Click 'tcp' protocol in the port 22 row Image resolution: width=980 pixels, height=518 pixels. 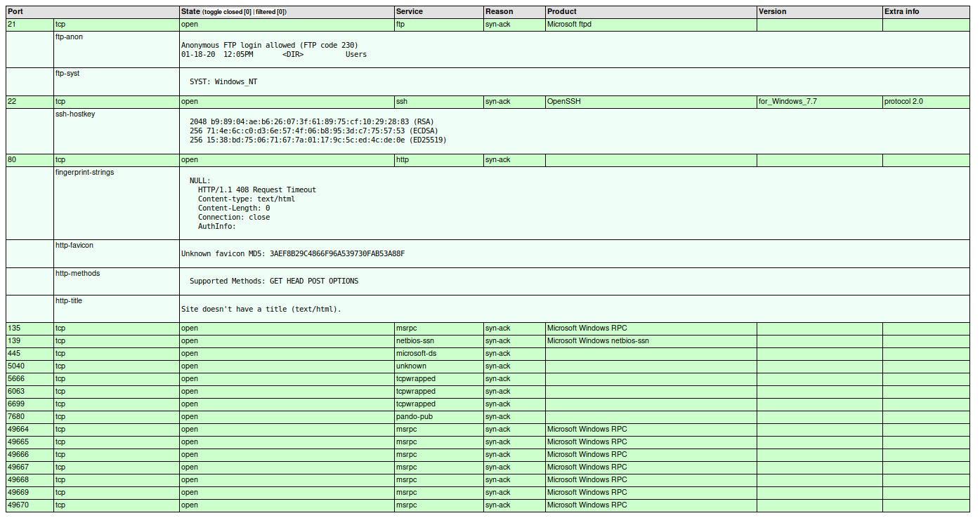point(60,102)
